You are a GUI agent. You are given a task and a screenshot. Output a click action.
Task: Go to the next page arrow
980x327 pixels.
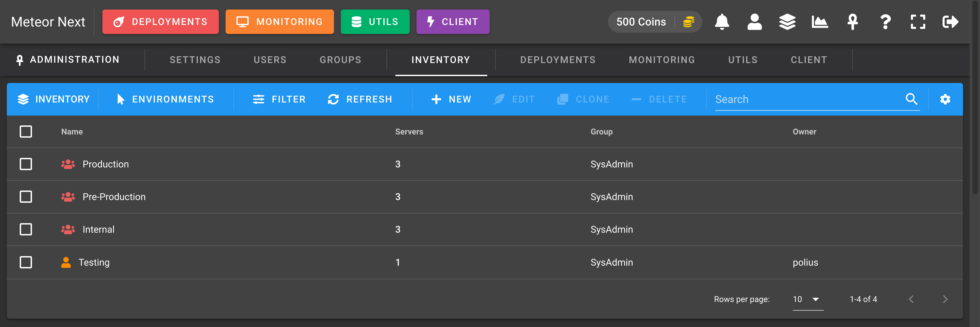tap(945, 299)
